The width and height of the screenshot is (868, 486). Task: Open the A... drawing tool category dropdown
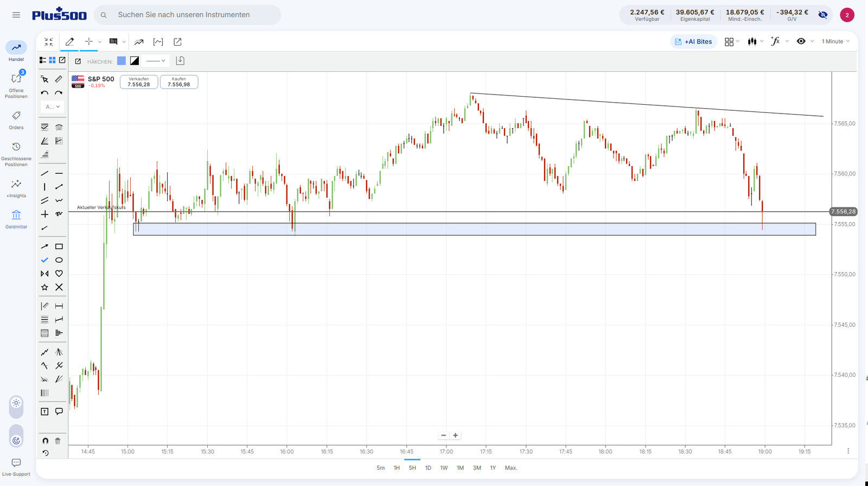point(53,106)
